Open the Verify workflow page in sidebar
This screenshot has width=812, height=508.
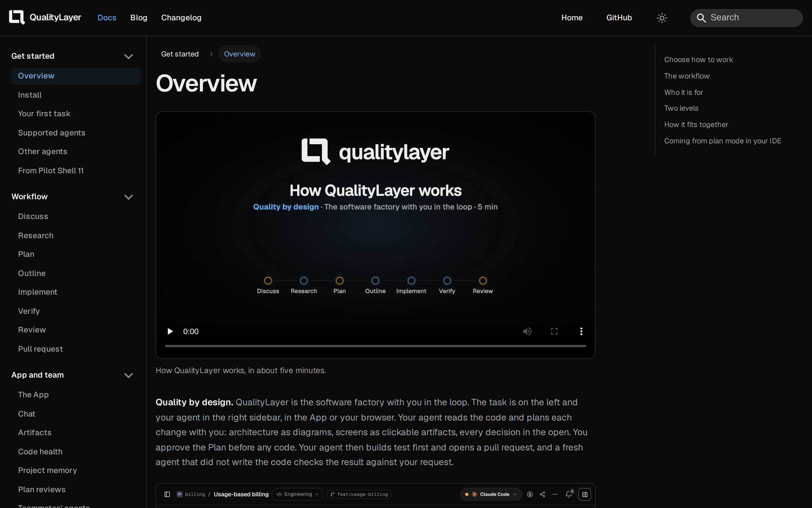(29, 311)
